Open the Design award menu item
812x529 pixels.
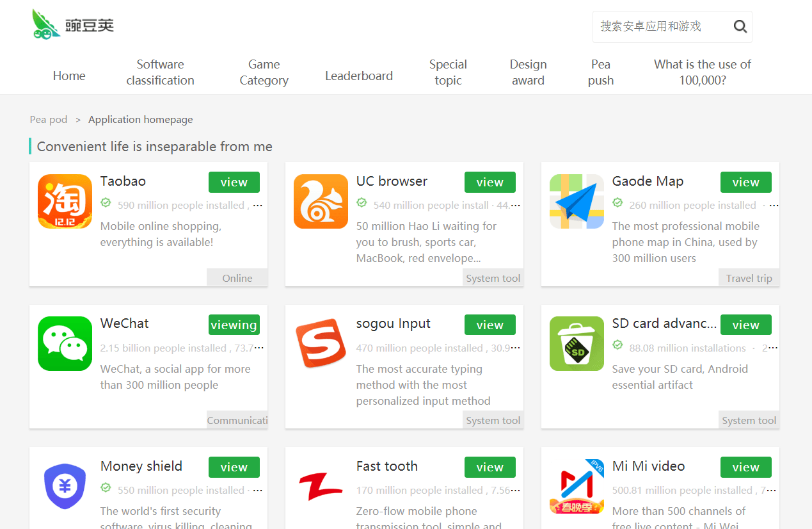click(528, 72)
